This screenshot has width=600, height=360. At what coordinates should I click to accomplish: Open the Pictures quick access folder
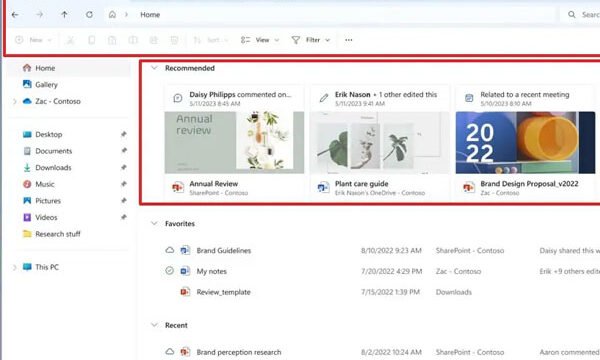click(x=48, y=201)
